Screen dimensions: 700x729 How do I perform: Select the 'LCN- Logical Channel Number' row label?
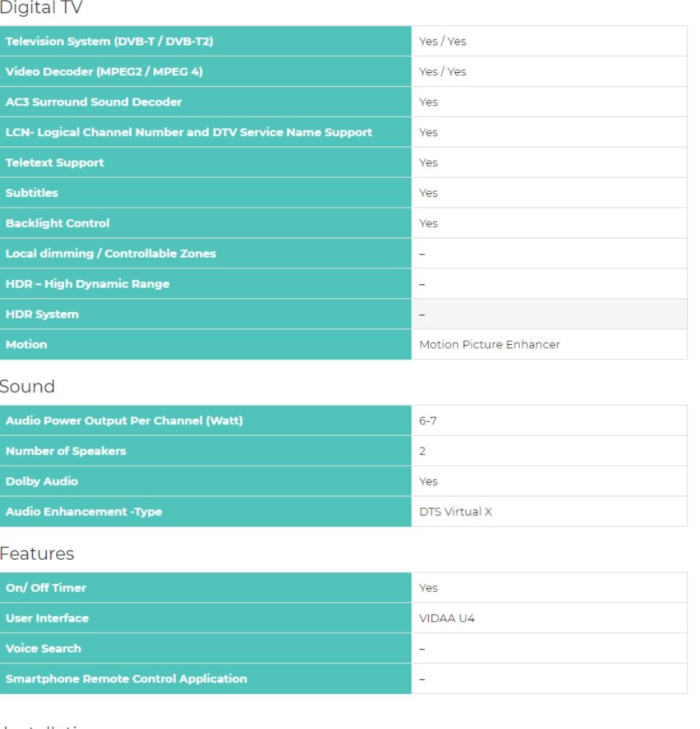click(x=189, y=133)
